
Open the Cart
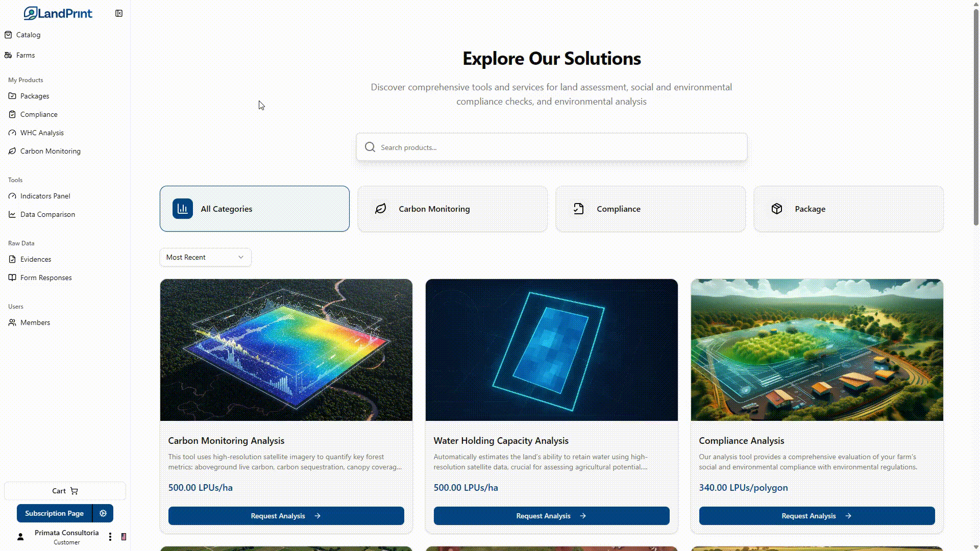pos(65,491)
